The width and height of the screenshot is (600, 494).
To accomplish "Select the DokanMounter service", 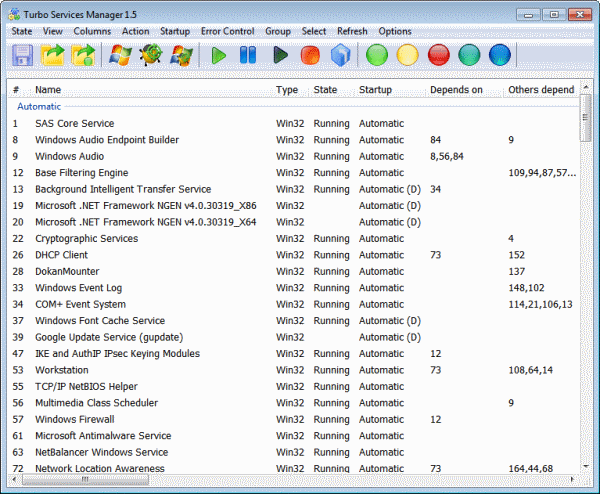I will click(293, 272).
